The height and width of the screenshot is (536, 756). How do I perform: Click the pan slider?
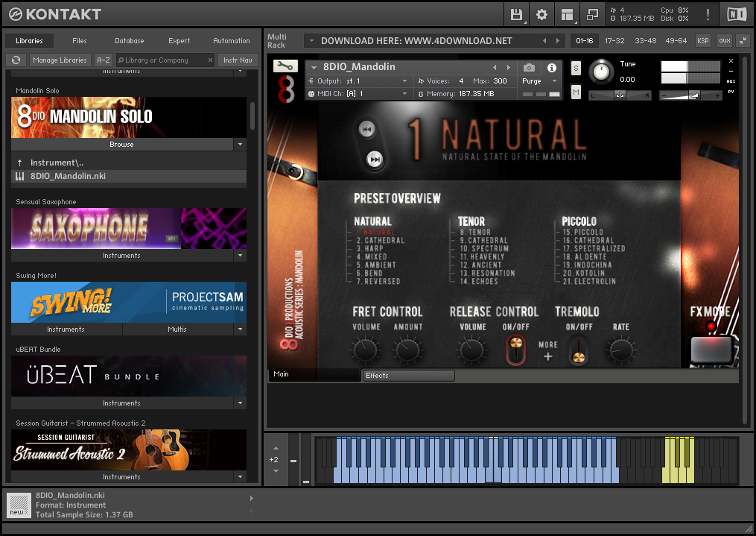click(x=620, y=95)
